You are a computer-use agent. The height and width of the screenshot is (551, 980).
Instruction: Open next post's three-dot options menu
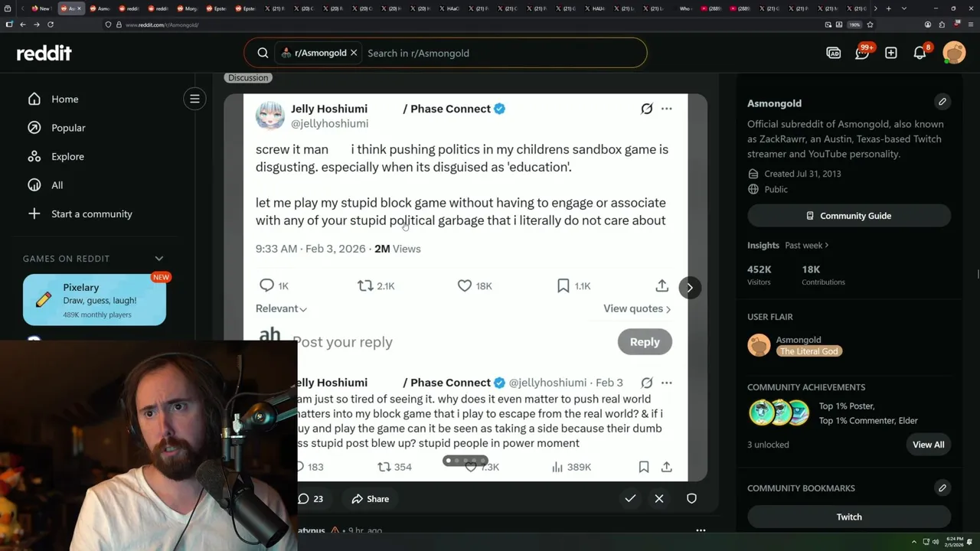click(x=701, y=530)
